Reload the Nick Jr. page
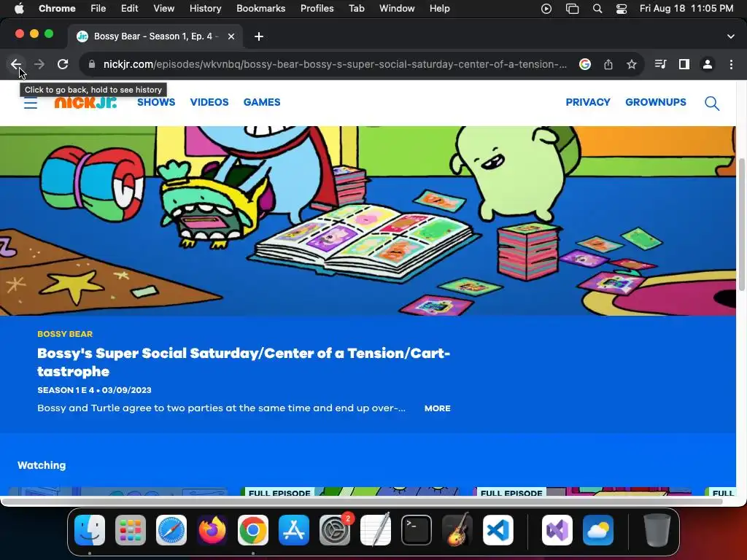Screen dimensions: 747x560 tap(63, 64)
